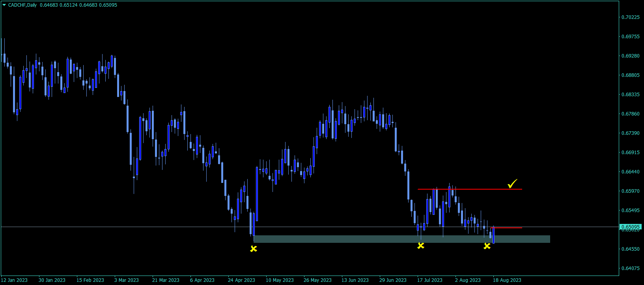
Task: Click the 17 Jul 2023 date label
Action: (430, 280)
